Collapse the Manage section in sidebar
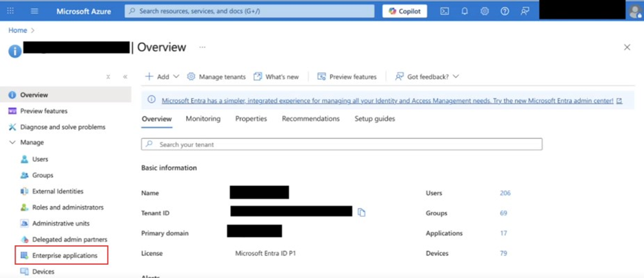 coord(12,143)
